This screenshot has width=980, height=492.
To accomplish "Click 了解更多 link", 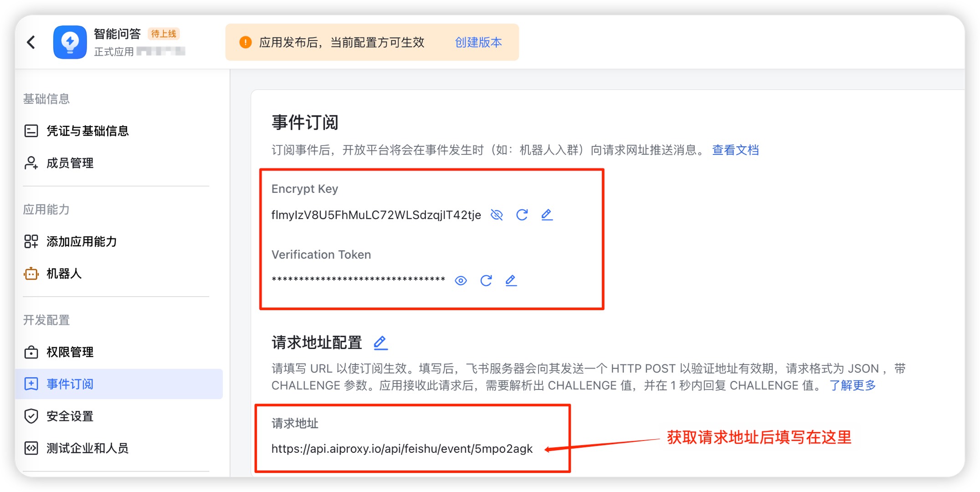I will click(852, 385).
